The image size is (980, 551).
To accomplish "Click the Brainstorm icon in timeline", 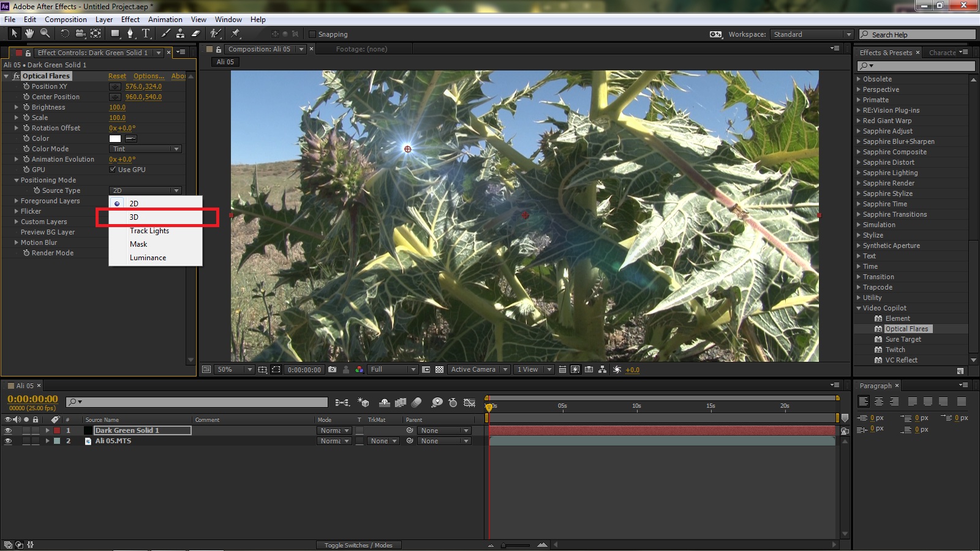I will pyautogui.click(x=437, y=402).
